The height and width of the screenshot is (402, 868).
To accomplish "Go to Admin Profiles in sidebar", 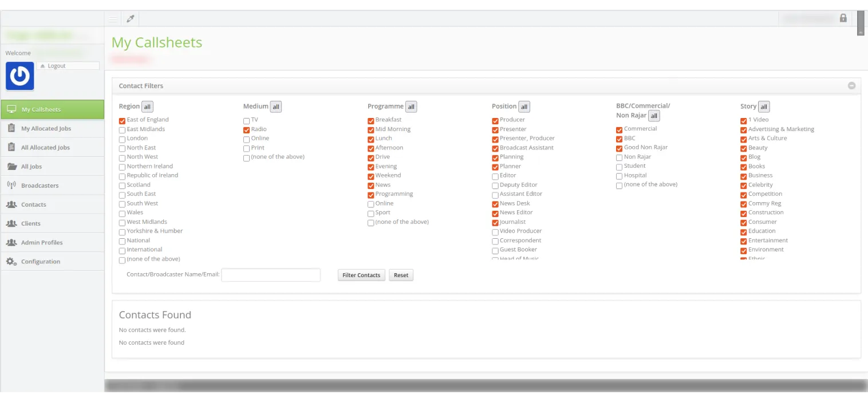I will 42,242.
